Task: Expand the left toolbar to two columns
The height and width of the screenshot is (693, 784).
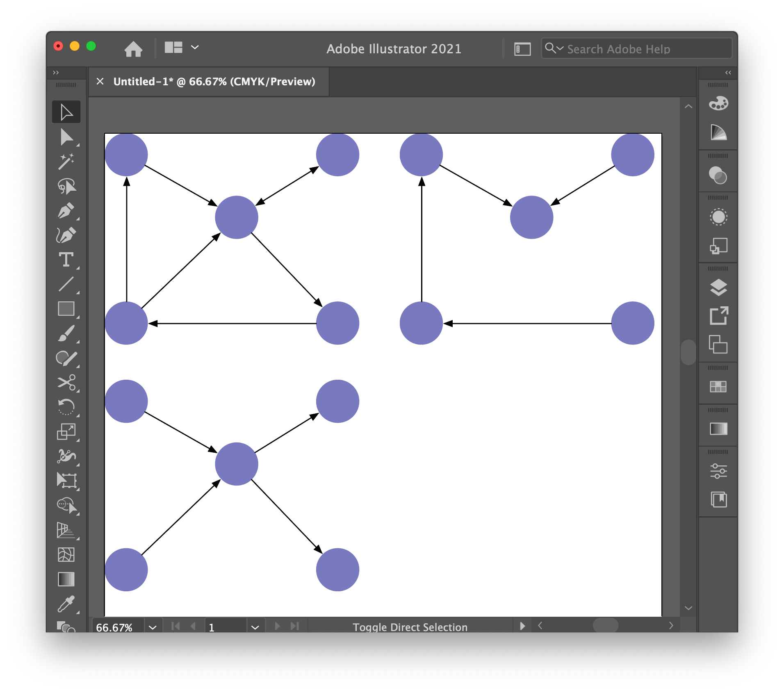Action: pos(56,73)
